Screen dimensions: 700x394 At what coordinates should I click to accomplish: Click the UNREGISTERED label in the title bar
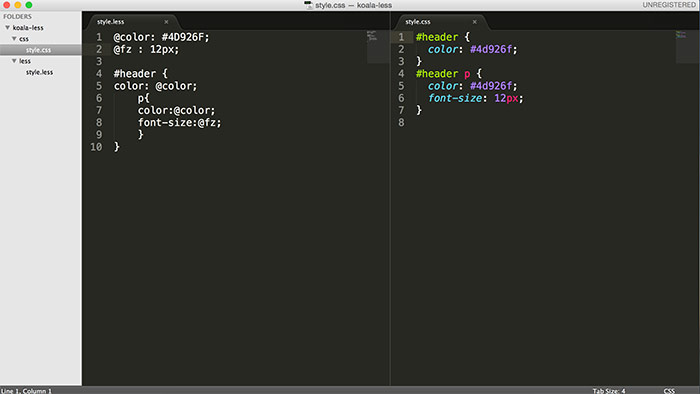[669, 5]
